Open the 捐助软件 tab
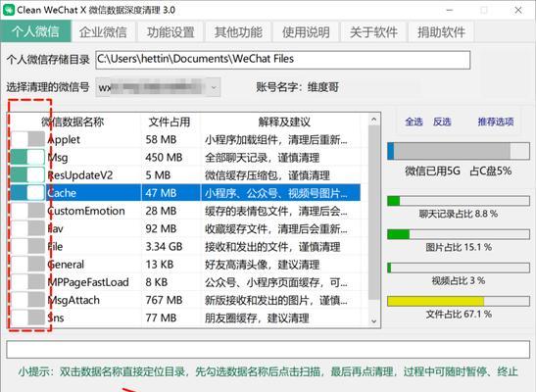 [x=441, y=32]
